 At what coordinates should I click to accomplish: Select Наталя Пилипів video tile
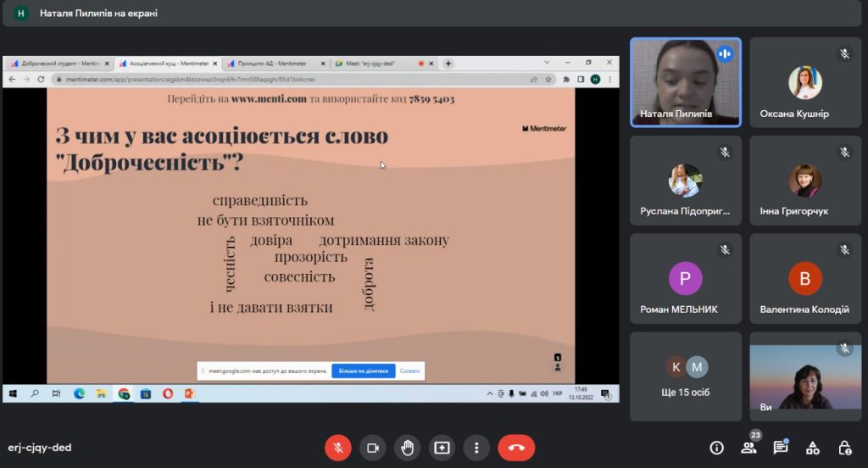686,82
